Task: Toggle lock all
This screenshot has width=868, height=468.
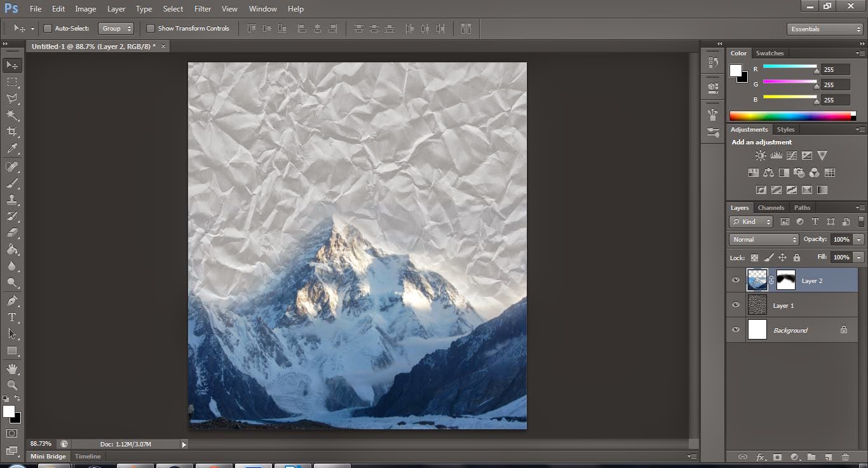Action: pos(796,258)
